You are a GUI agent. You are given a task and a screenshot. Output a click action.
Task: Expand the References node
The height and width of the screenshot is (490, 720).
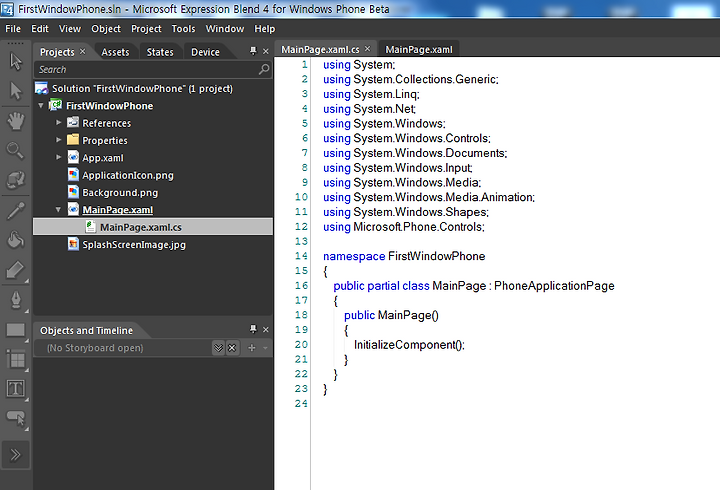pyautogui.click(x=58, y=123)
